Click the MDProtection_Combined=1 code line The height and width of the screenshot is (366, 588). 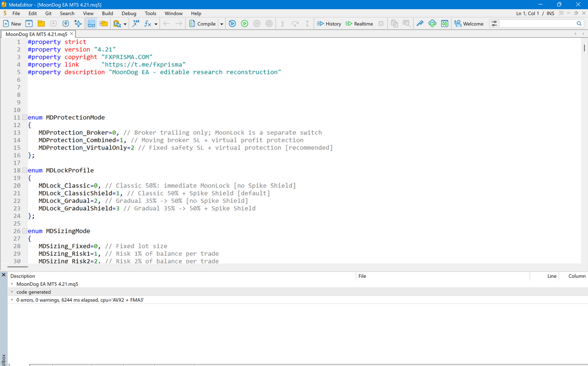click(x=171, y=140)
